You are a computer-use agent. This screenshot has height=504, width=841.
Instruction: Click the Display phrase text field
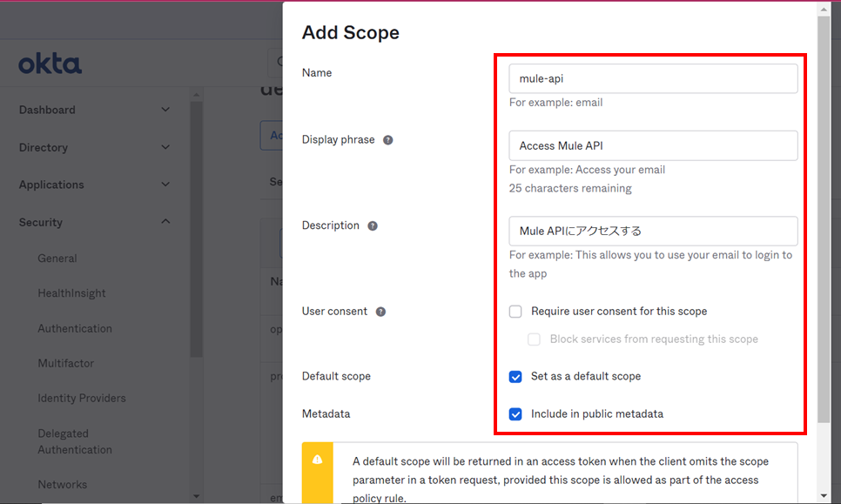coord(653,145)
